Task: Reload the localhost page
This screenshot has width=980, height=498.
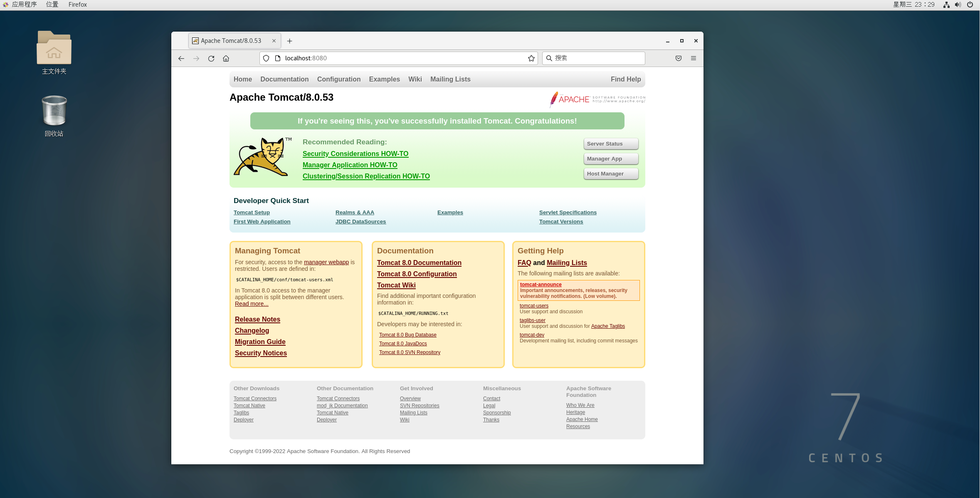Action: click(211, 58)
